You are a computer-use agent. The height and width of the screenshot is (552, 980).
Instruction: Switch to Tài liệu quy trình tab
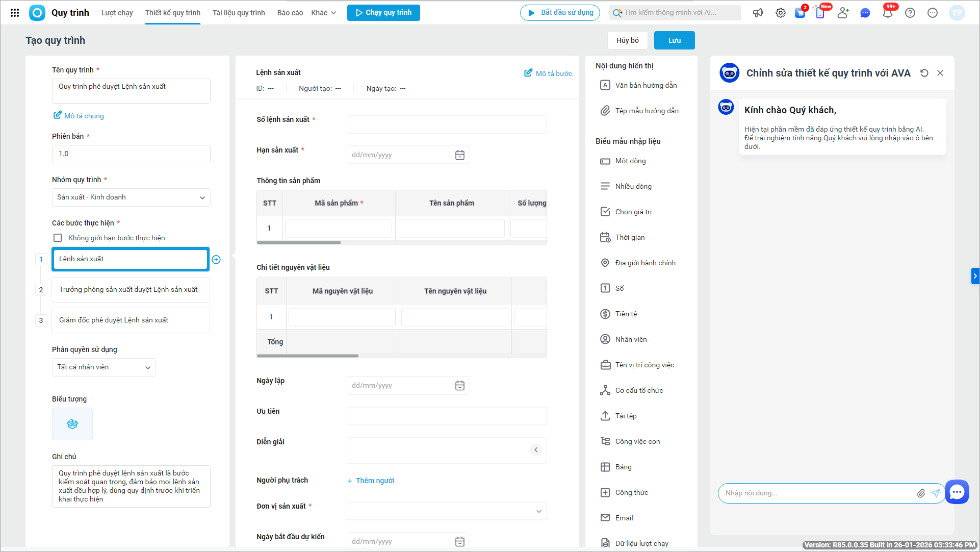(239, 13)
